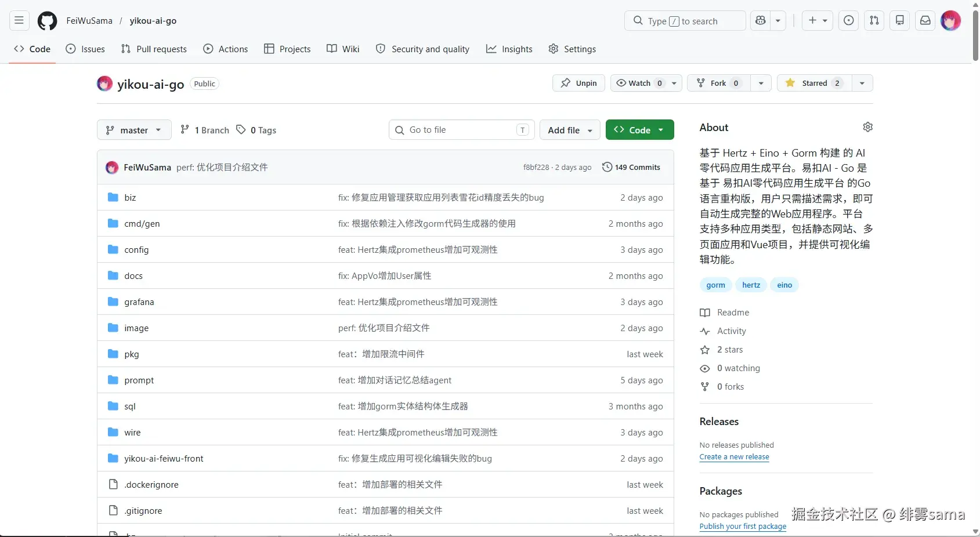Open the issues inbox icon in header
The image size is (980, 537).
pos(849,21)
